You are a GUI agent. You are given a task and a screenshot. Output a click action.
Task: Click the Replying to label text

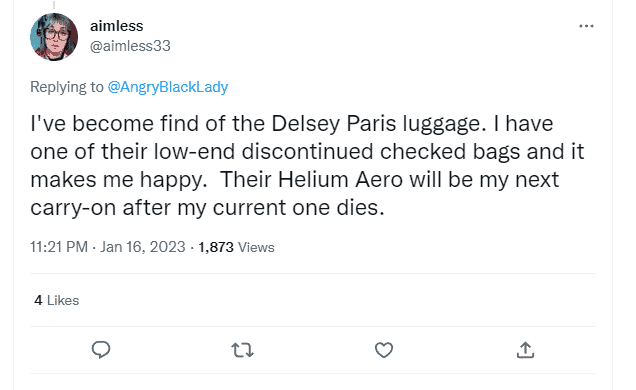67,87
